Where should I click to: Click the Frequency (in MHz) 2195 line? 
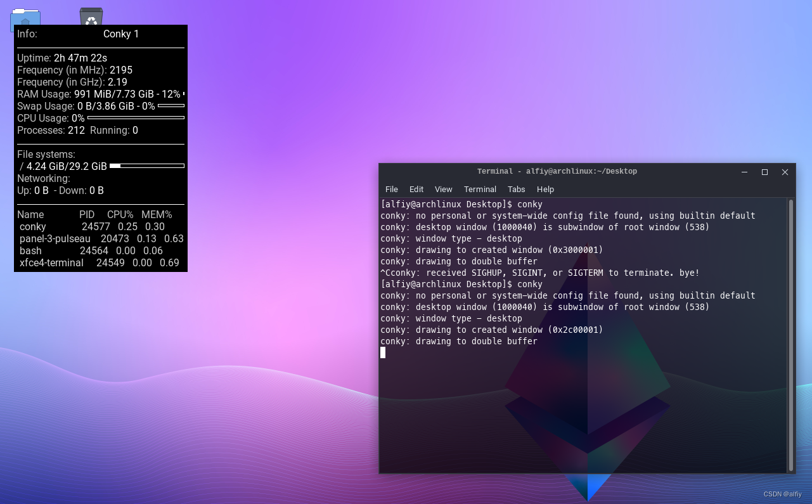(x=75, y=70)
